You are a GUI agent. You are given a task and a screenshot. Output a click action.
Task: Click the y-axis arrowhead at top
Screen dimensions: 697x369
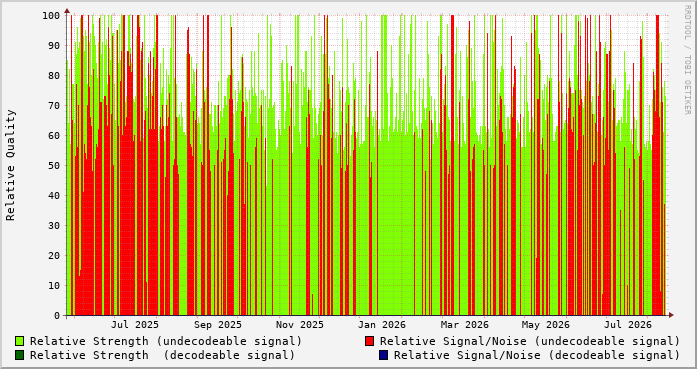[x=67, y=10]
